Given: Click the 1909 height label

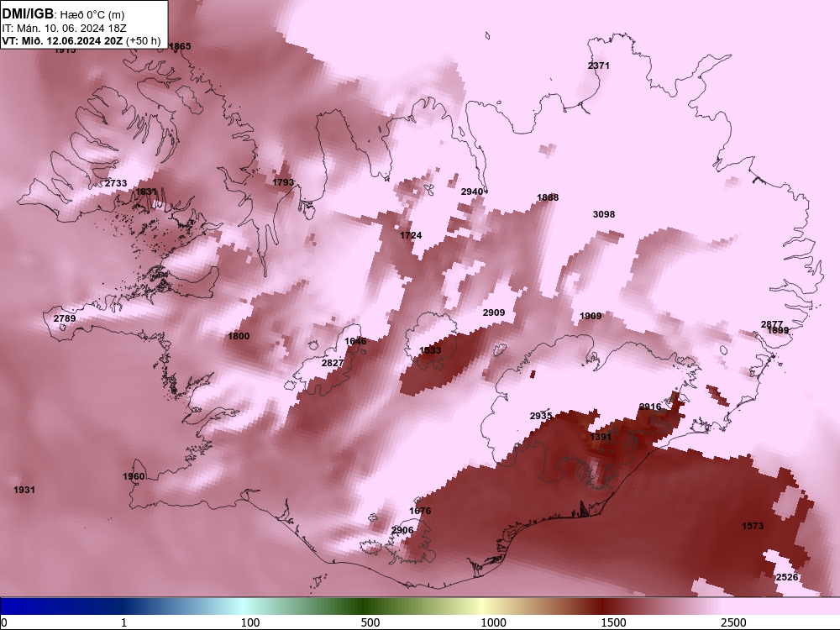Looking at the screenshot, I should 591,316.
